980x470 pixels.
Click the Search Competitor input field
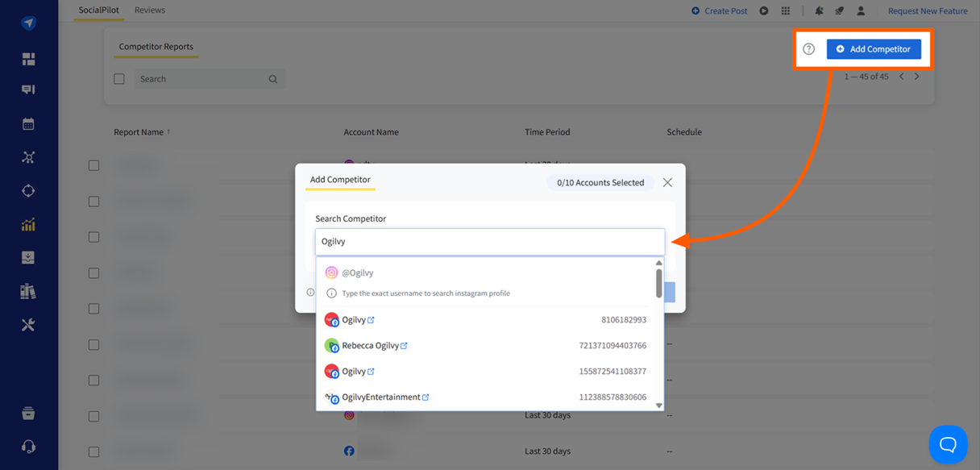(x=490, y=242)
